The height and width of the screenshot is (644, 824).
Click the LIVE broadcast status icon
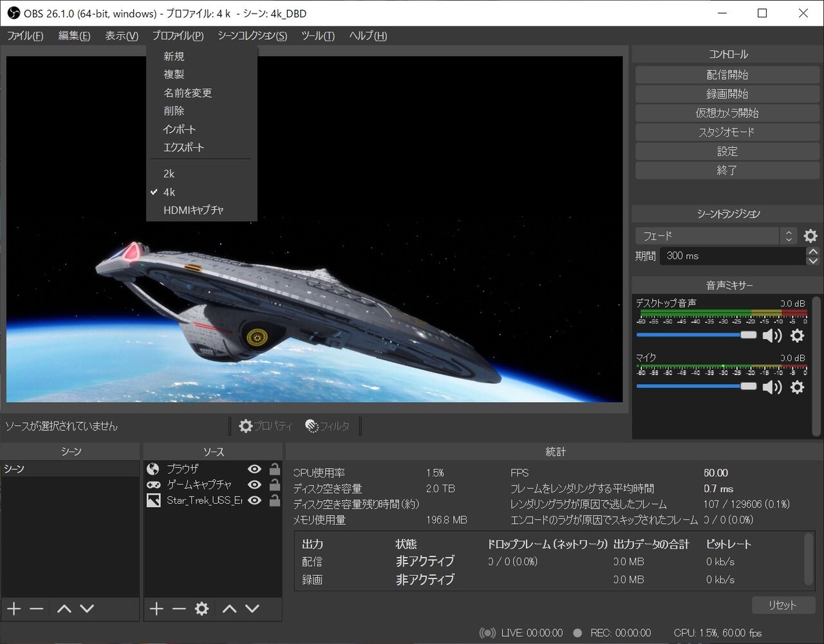point(488,633)
